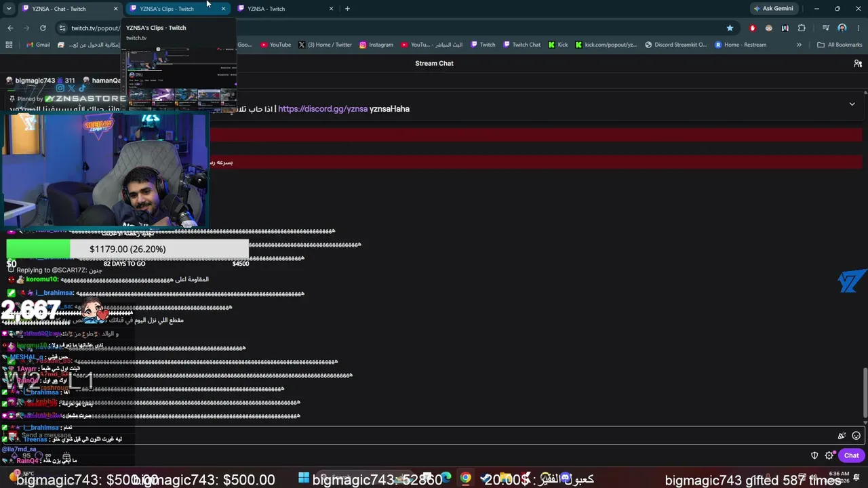868x488 pixels.
Task: Bookmark this page with the star icon
Action: coord(730,28)
